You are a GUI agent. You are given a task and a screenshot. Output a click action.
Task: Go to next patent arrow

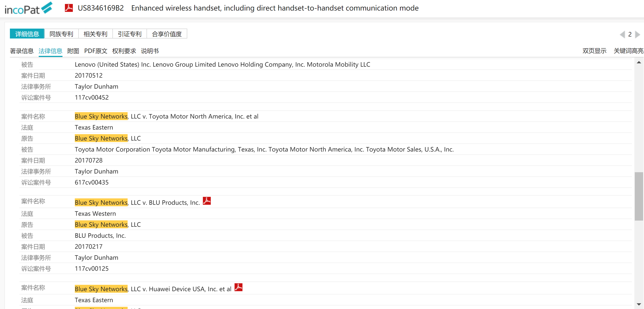(x=637, y=34)
